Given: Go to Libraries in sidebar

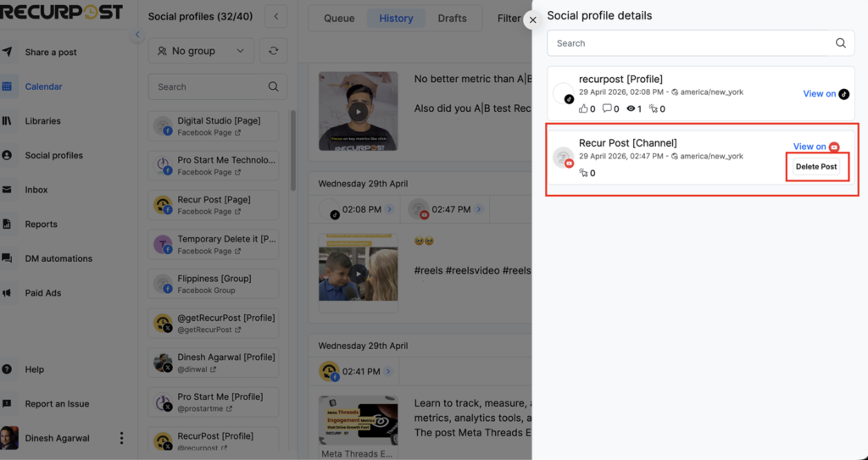Looking at the screenshot, I should pos(42,120).
